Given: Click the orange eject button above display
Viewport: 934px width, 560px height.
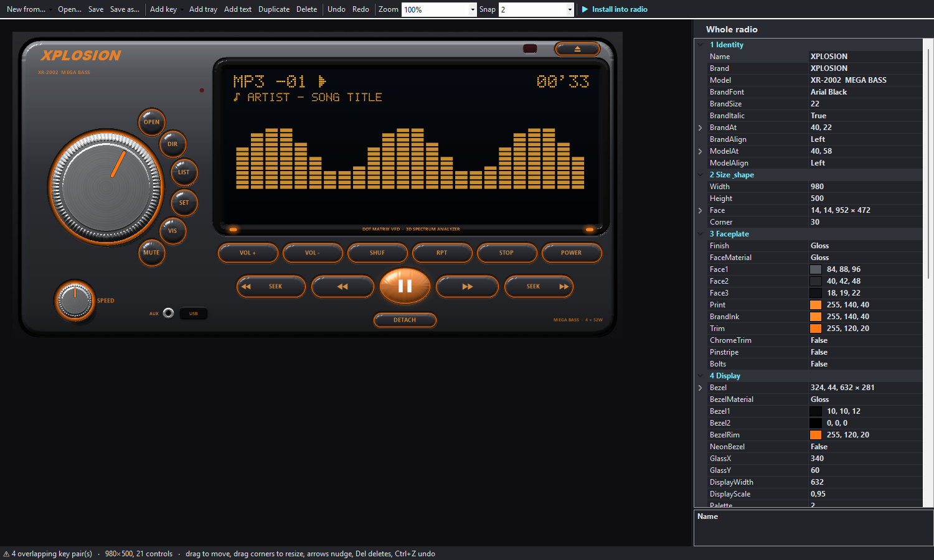Looking at the screenshot, I should click(577, 49).
